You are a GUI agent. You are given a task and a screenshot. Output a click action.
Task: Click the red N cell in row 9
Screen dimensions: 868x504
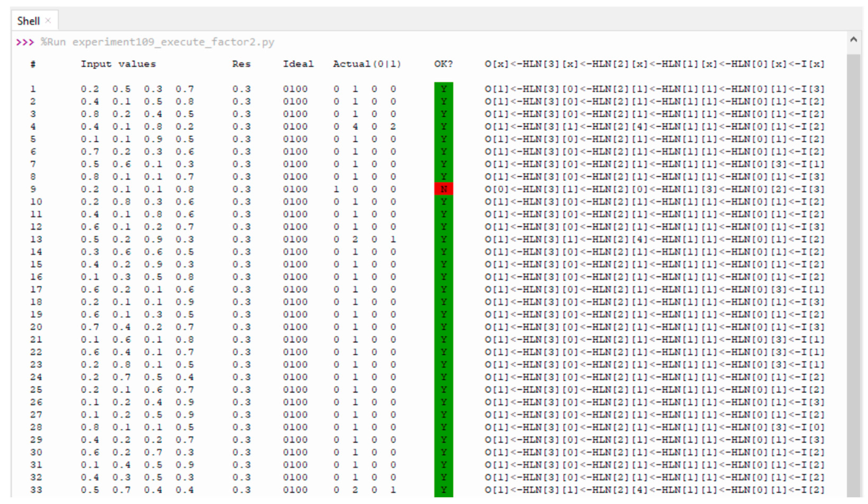(444, 189)
